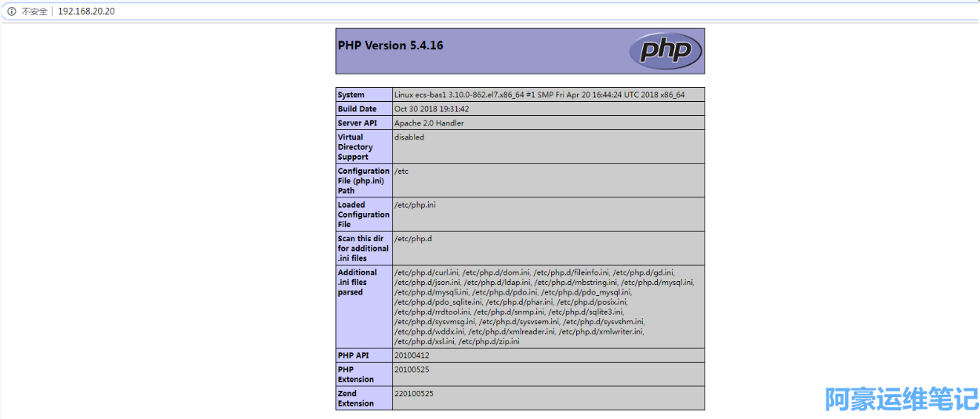
Task: Focus the address bar showing 192.168.20.20
Action: [x=86, y=12]
